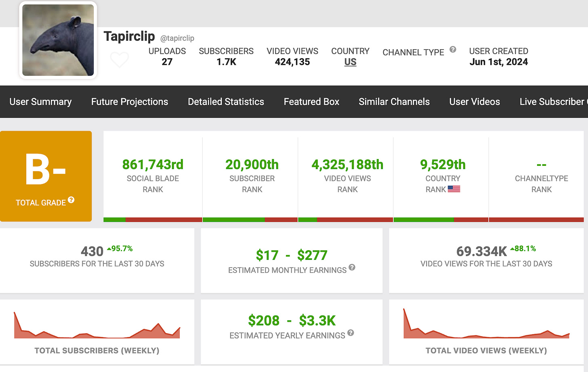Open the Future Projections tab
The height and width of the screenshot is (372, 588).
pyautogui.click(x=130, y=102)
